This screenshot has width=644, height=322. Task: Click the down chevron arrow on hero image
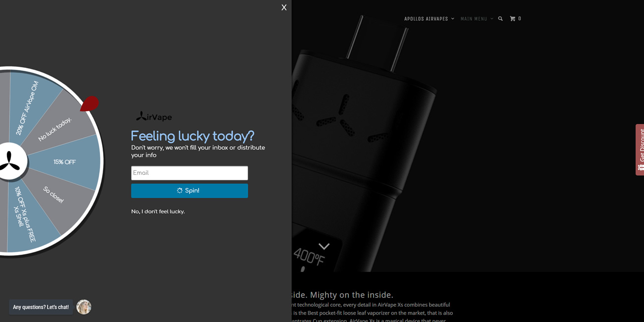[x=324, y=246]
